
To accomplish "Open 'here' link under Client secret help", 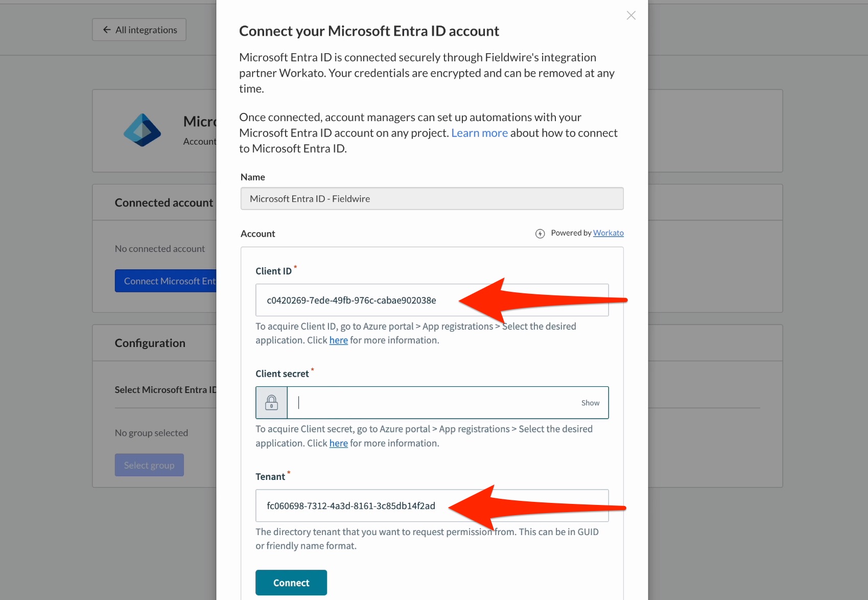I will pos(338,444).
